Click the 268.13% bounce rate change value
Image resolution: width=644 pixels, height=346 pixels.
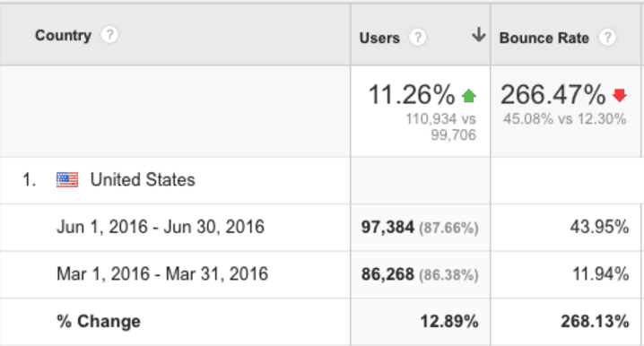pyautogui.click(x=595, y=322)
